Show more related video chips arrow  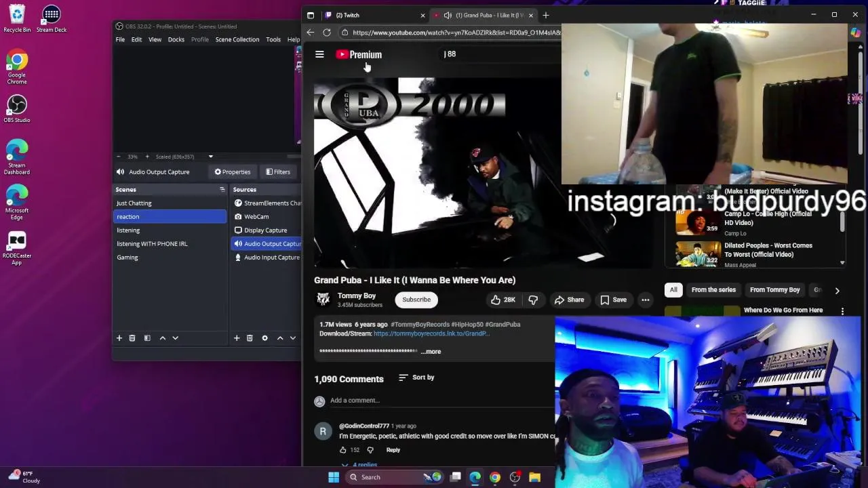837,291
